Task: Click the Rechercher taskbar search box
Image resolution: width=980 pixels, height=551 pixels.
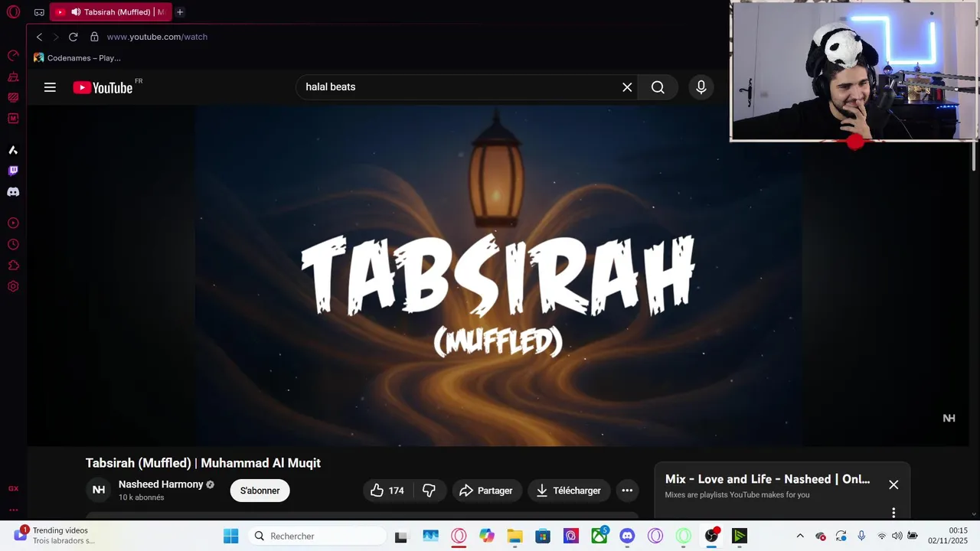Action: click(x=317, y=536)
